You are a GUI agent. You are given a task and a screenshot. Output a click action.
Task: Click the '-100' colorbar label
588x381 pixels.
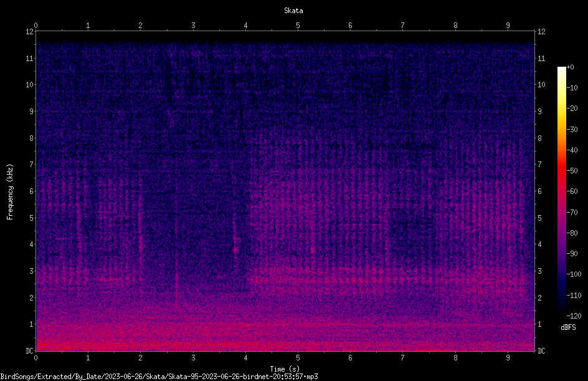click(574, 274)
